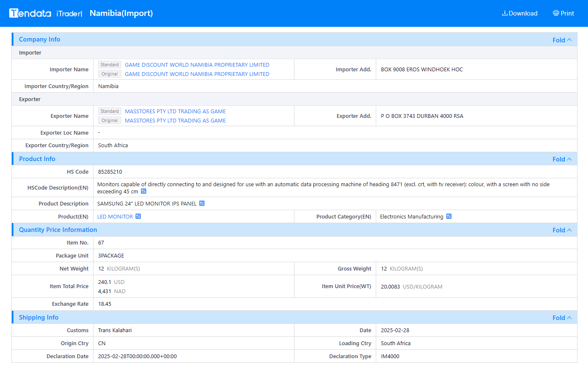588x372 pixels.
Task: Click Exporter Country/Region value South Africa
Action: [x=113, y=145]
